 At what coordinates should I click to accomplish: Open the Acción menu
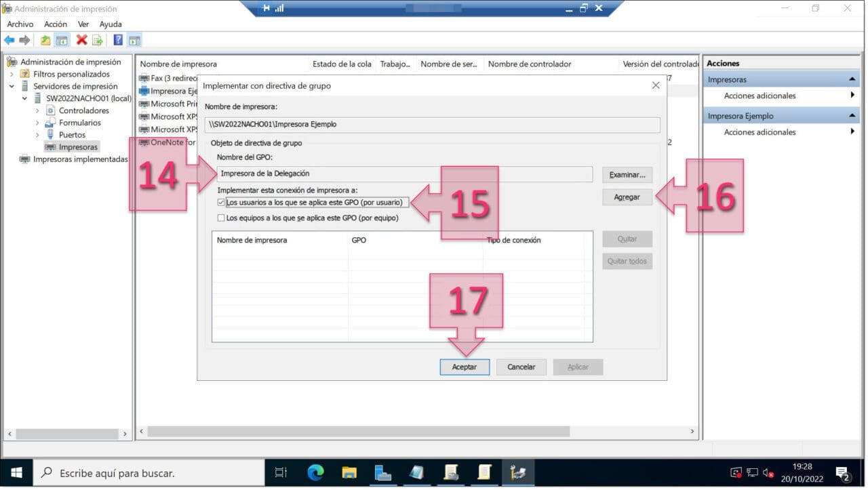coord(56,24)
